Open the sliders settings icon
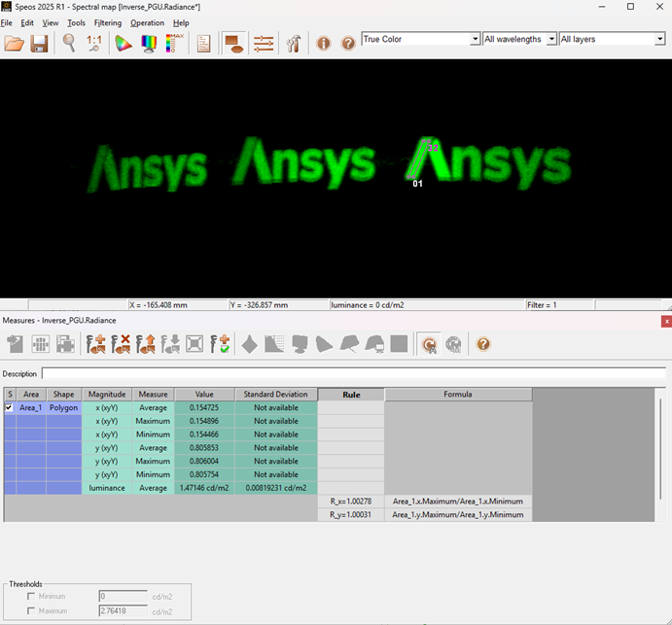The height and width of the screenshot is (625, 672). 264,44
